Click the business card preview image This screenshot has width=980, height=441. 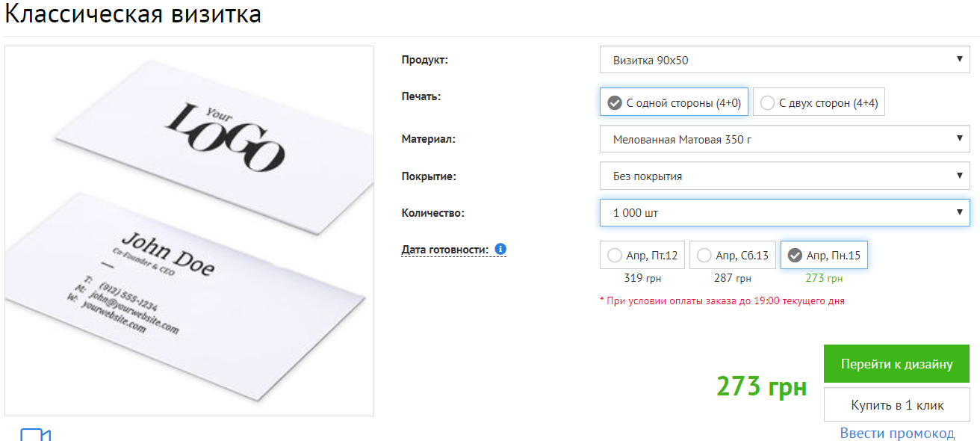click(189, 231)
